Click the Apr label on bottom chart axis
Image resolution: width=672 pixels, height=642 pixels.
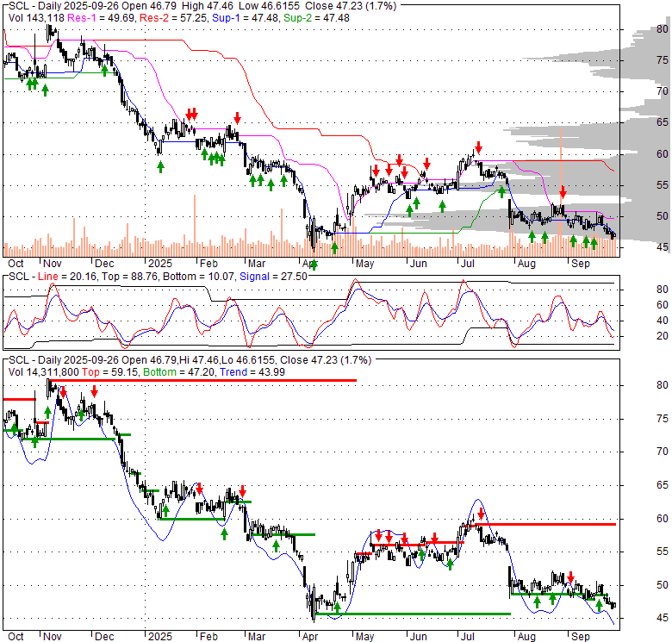(310, 637)
